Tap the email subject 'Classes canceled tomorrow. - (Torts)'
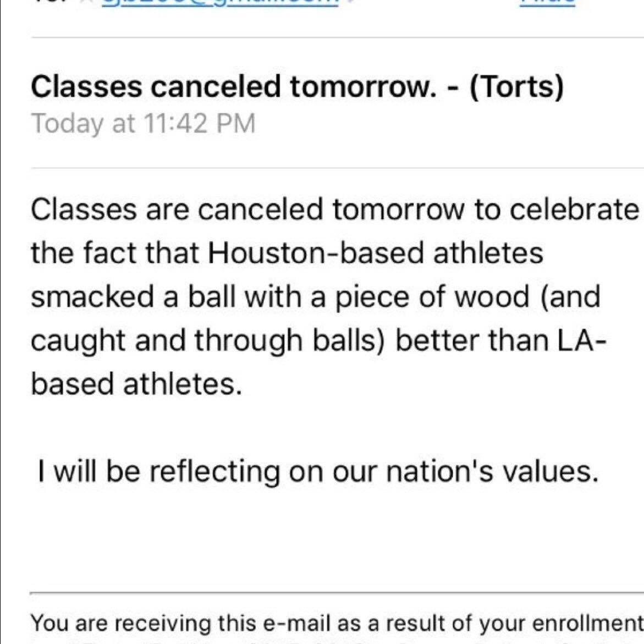The image size is (644, 644). (298, 87)
